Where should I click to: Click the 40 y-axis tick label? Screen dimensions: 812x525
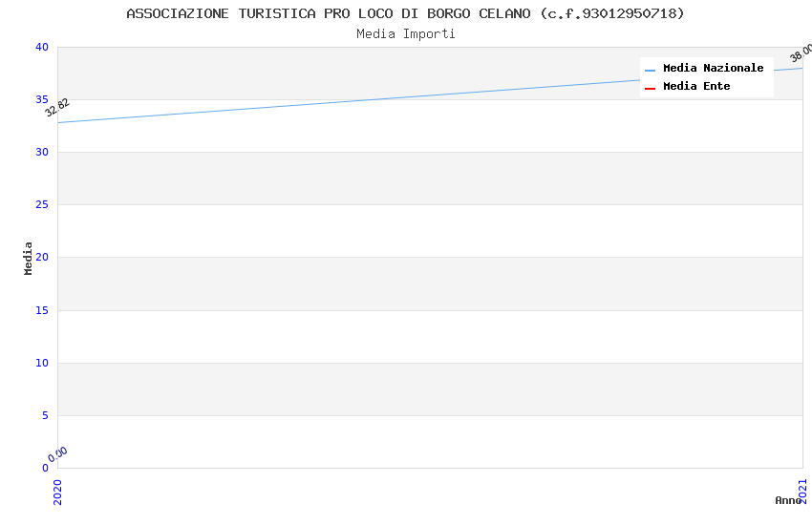[42, 47]
